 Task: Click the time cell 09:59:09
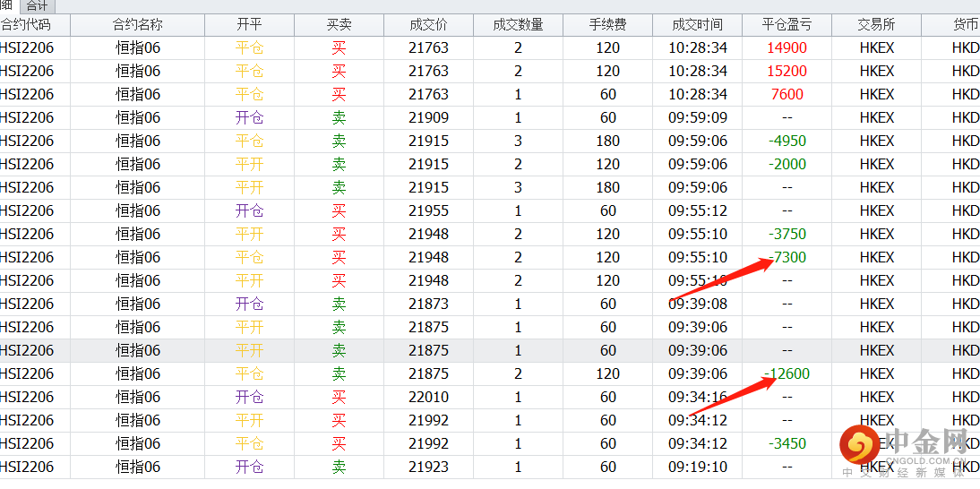698,118
